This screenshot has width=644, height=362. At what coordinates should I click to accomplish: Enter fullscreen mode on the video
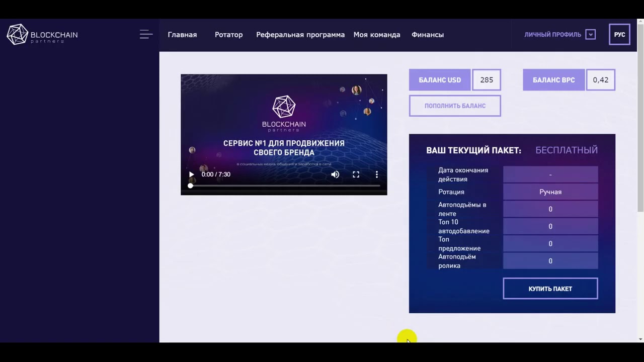coord(356,174)
